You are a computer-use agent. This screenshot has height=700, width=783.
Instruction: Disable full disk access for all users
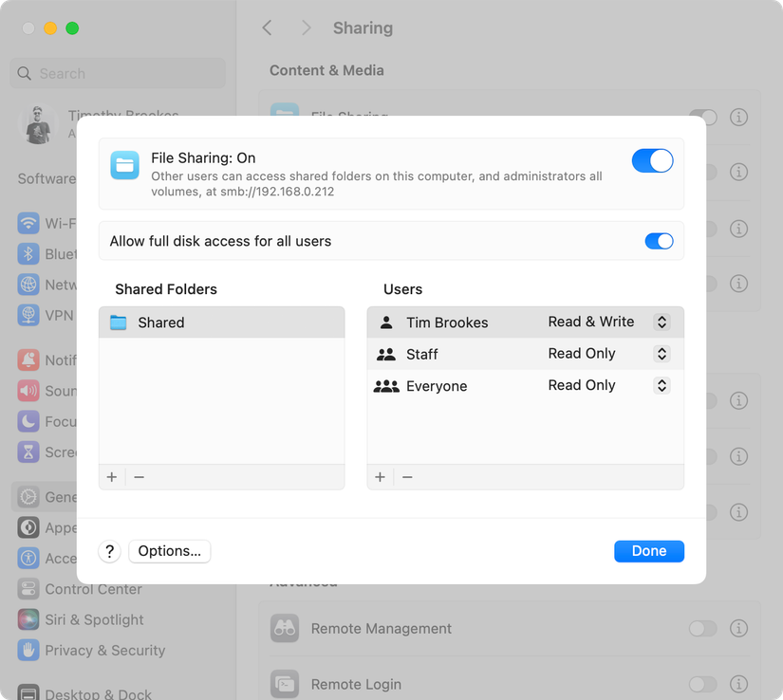click(x=659, y=241)
